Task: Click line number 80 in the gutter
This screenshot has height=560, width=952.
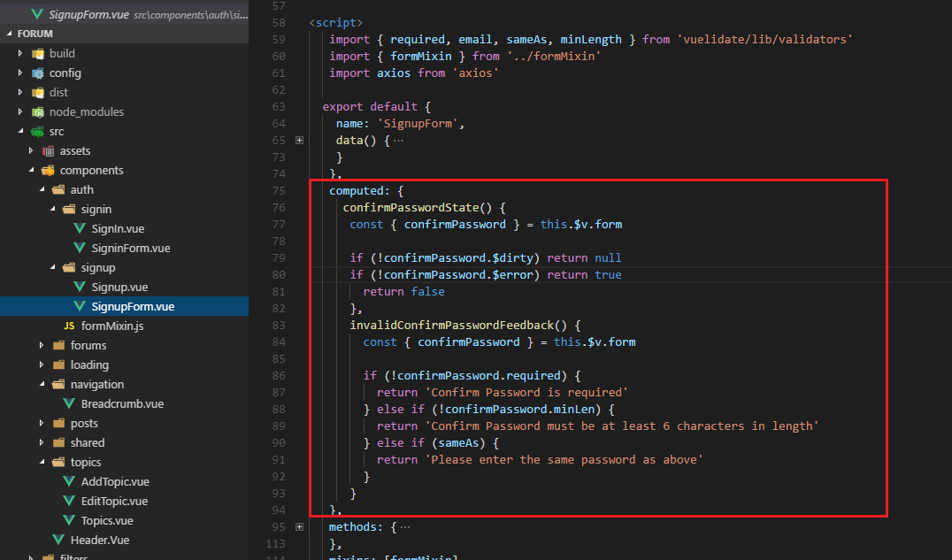Action: click(x=279, y=274)
